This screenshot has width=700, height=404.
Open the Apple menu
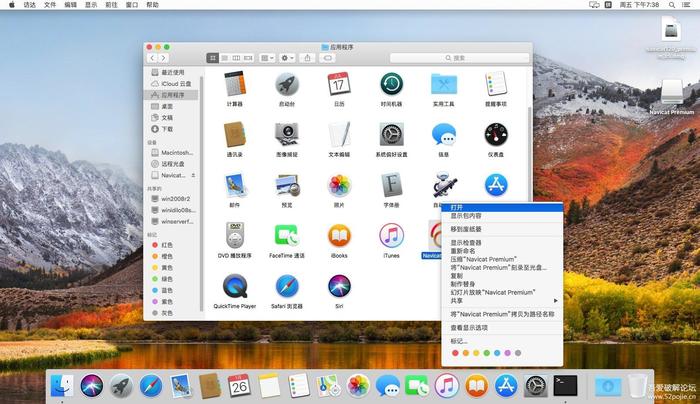pos(12,4)
